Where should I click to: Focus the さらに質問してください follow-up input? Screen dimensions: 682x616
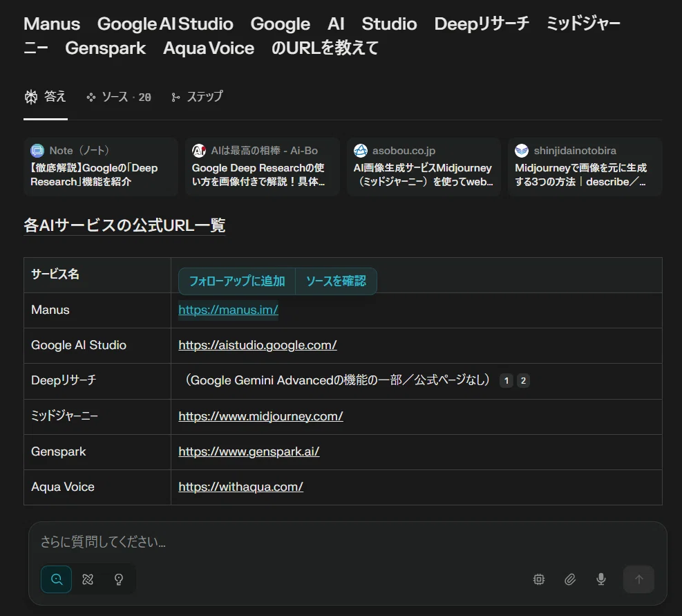(347, 542)
